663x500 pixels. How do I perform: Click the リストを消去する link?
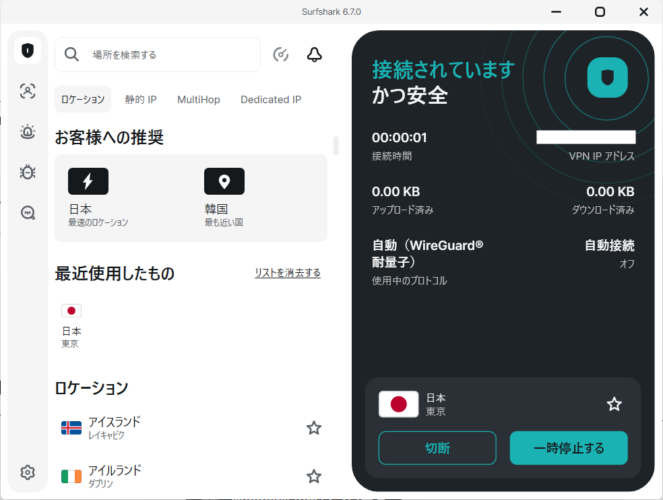click(288, 273)
